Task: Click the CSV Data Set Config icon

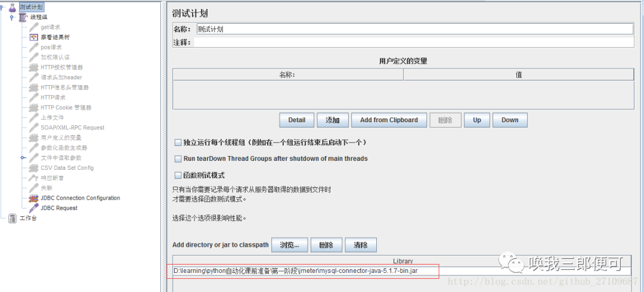Action: point(33,168)
